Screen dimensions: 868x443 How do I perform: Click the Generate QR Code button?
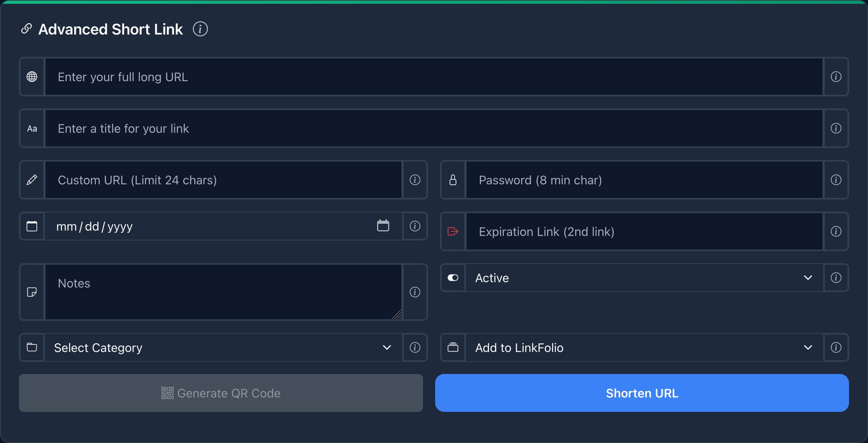pos(220,393)
